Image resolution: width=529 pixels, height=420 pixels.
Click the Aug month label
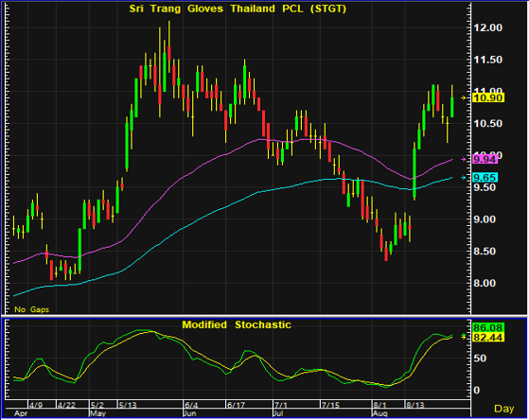pos(380,413)
